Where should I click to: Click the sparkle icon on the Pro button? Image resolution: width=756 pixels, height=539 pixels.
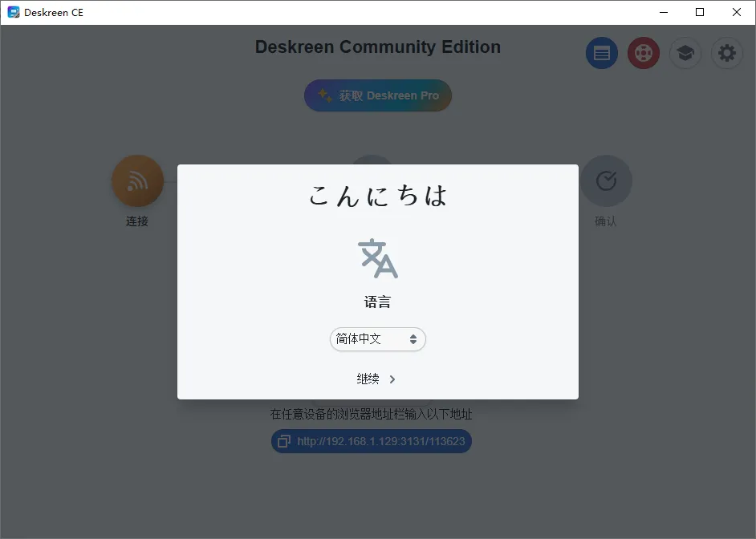[325, 95]
